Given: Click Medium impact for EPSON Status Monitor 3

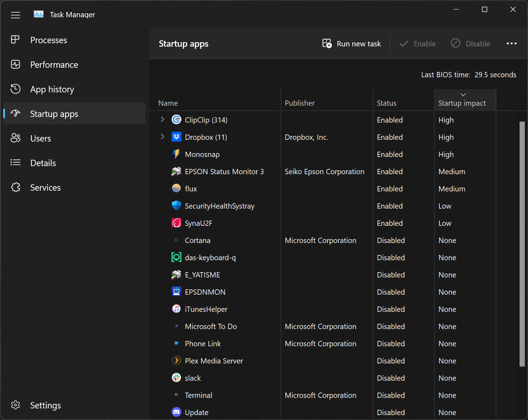Looking at the screenshot, I should (x=452, y=171).
